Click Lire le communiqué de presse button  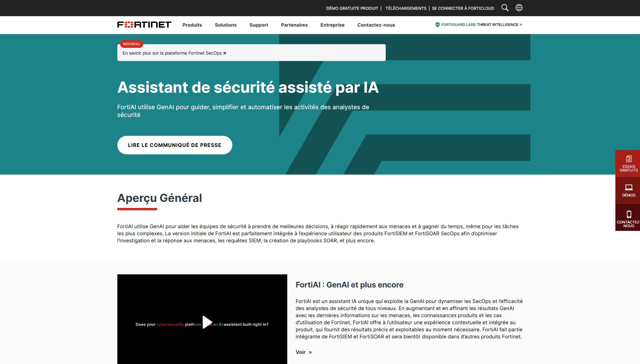[x=174, y=145]
